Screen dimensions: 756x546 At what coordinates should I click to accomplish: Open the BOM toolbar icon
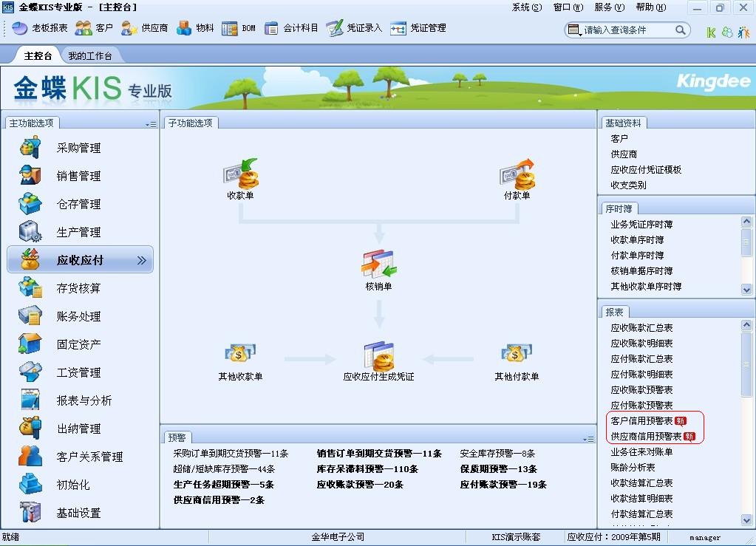[230, 28]
